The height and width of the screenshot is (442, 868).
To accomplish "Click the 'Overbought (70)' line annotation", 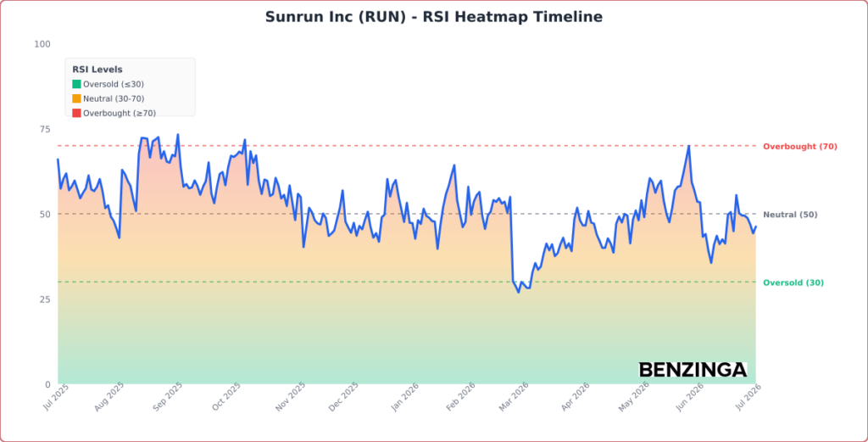I will (800, 147).
